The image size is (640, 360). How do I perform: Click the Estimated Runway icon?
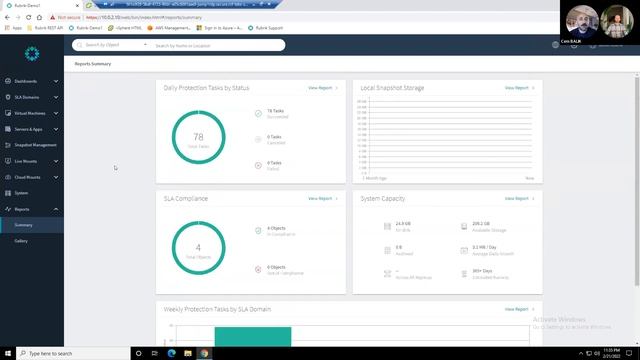pyautogui.click(x=464, y=274)
